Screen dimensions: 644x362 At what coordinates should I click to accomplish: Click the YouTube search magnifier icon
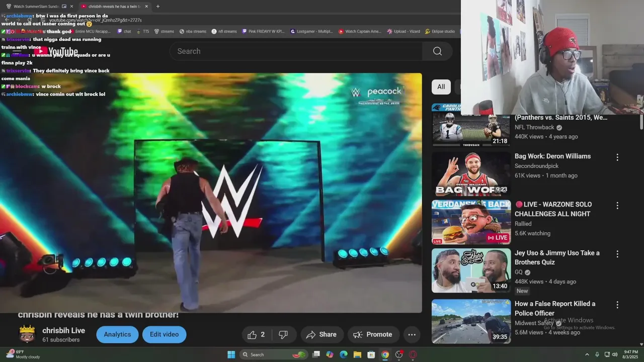click(x=437, y=51)
